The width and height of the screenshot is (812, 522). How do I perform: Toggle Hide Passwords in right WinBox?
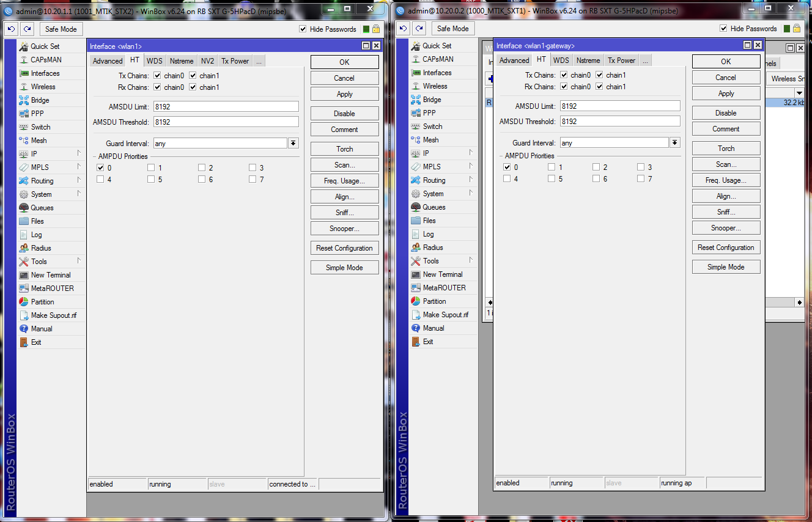(723, 29)
